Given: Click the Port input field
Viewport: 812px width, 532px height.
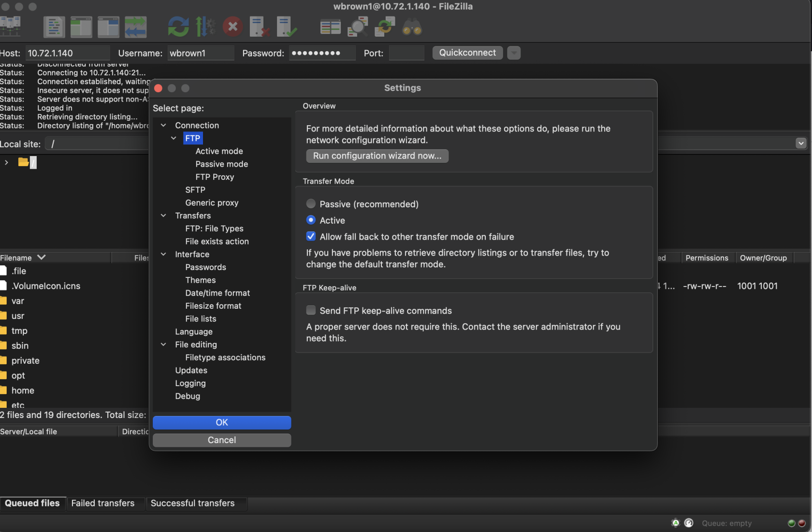Looking at the screenshot, I should (x=406, y=53).
